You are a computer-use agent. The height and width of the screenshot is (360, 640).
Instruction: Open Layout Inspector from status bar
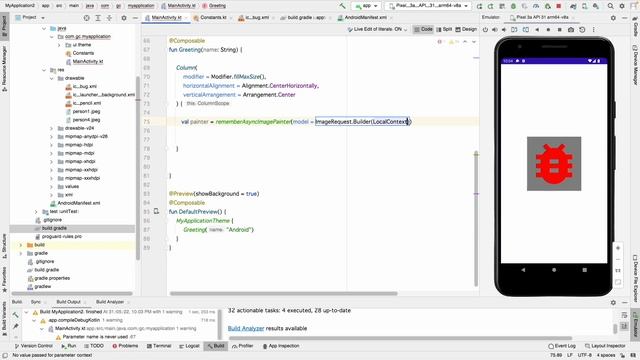(605, 346)
